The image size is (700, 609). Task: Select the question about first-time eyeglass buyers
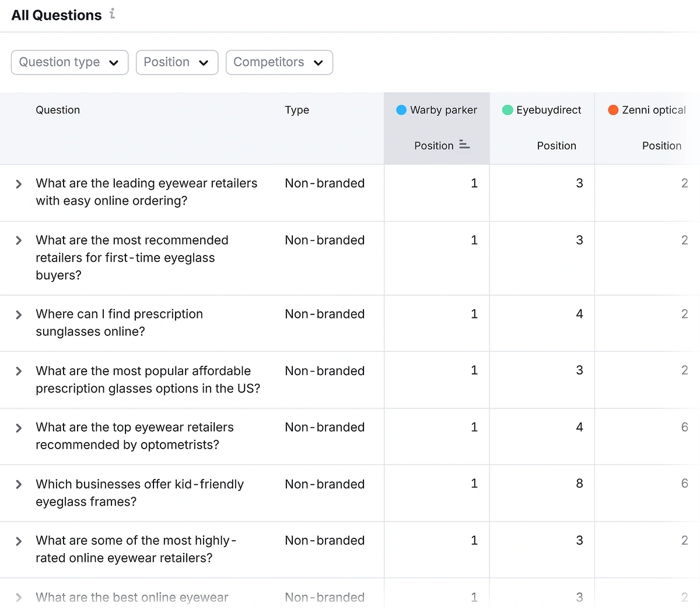pyautogui.click(x=132, y=257)
